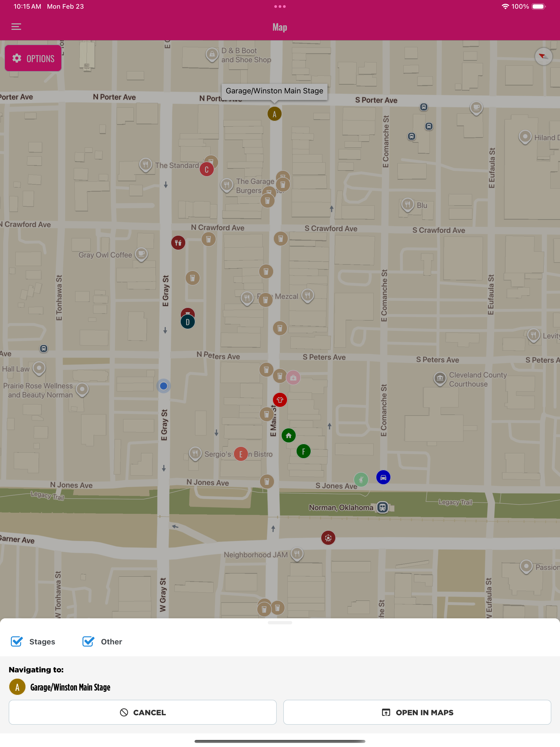
Task: Open route in Maps
Action: [417, 712]
